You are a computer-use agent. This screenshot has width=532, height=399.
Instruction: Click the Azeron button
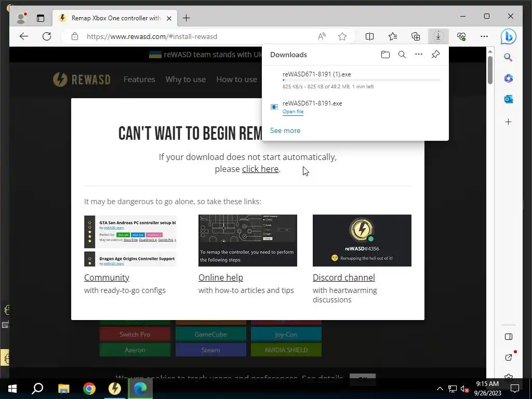[x=135, y=350]
